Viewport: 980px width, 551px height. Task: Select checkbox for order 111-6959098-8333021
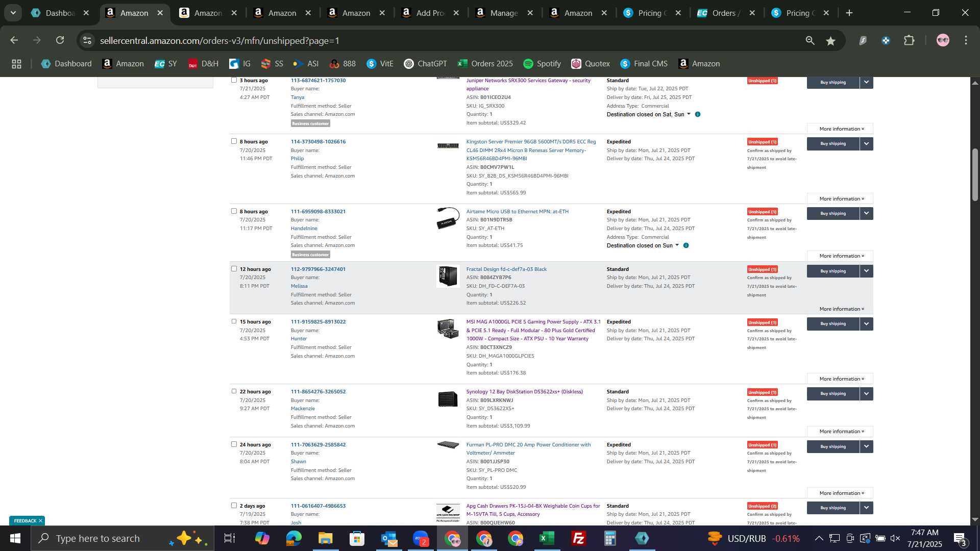coord(234,211)
